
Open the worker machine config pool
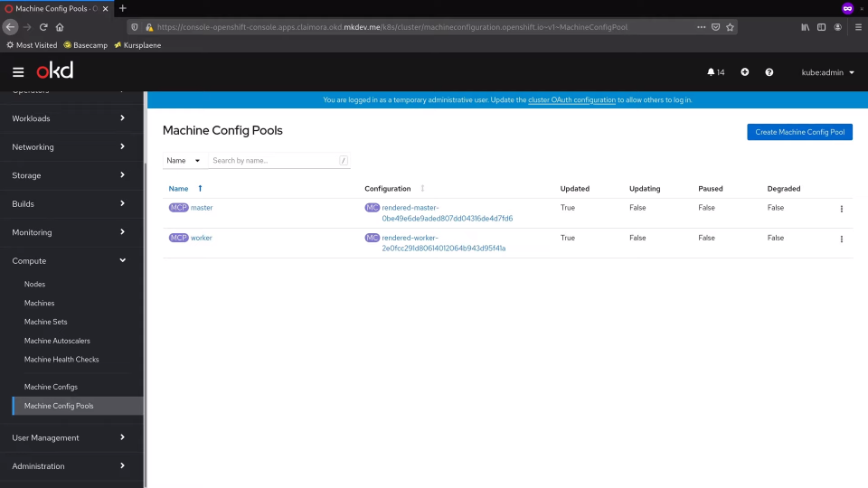point(202,238)
